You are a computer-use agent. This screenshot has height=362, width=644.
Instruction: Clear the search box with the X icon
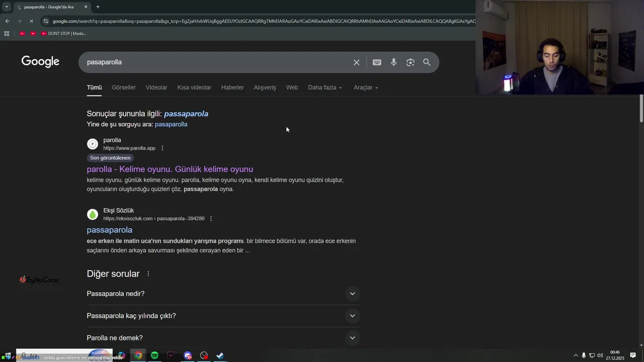point(356,62)
